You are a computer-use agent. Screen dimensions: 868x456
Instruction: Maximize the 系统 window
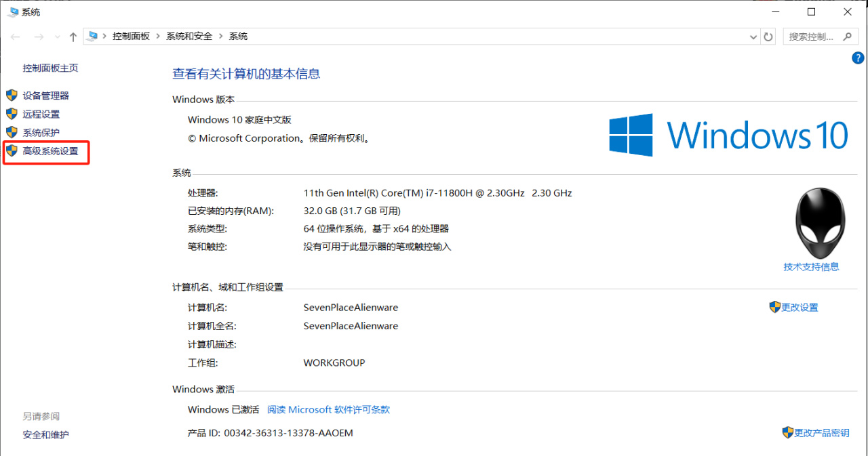click(x=811, y=12)
